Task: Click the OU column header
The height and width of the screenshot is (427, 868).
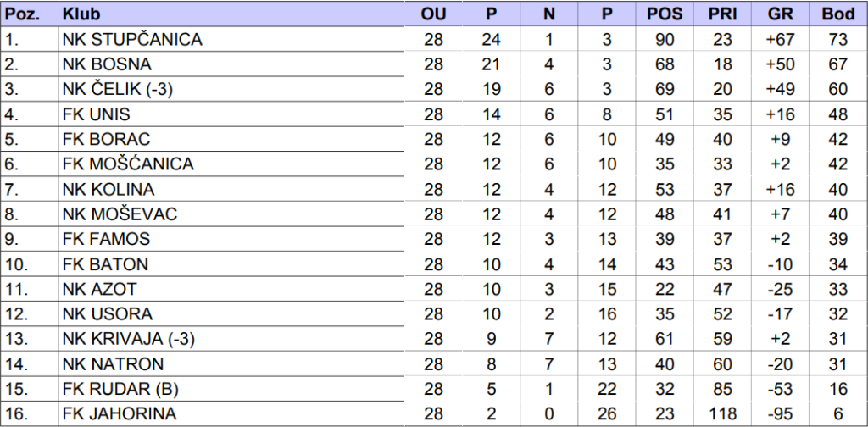Action: 433,14
